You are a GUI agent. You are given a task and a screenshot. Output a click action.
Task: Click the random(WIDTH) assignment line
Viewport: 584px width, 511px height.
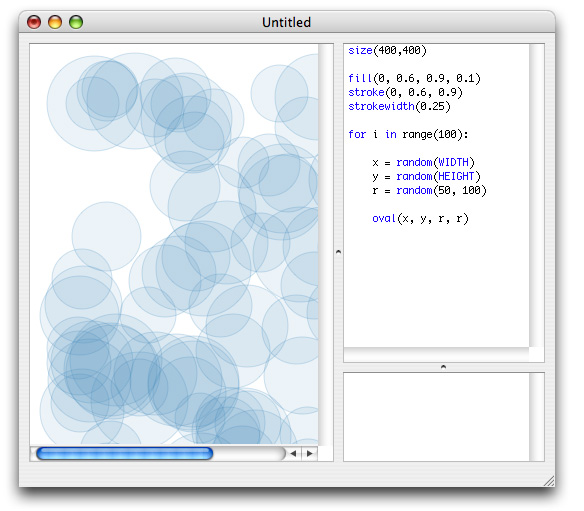(x=423, y=162)
